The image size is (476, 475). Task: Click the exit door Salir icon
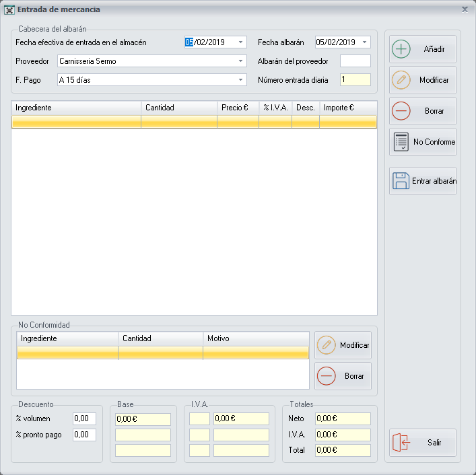click(401, 443)
